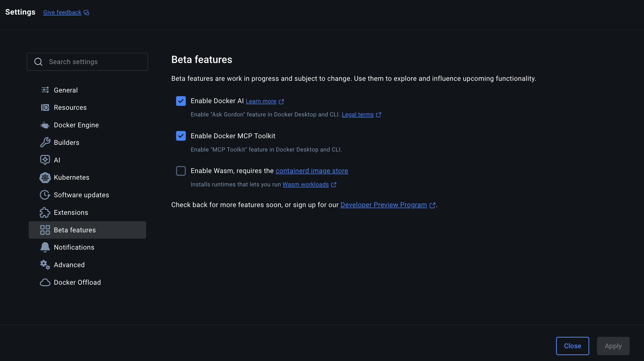Click the Kubernetes helm wheel icon

click(x=45, y=178)
